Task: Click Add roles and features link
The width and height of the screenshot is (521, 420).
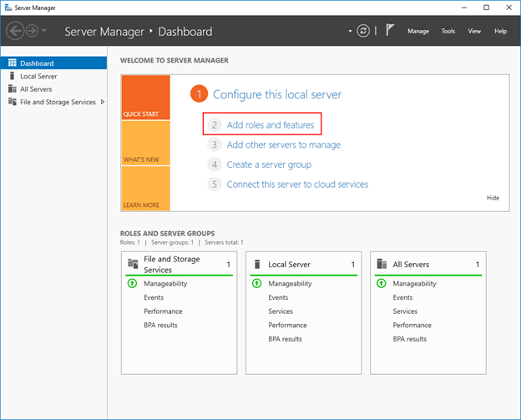Action: click(x=271, y=124)
